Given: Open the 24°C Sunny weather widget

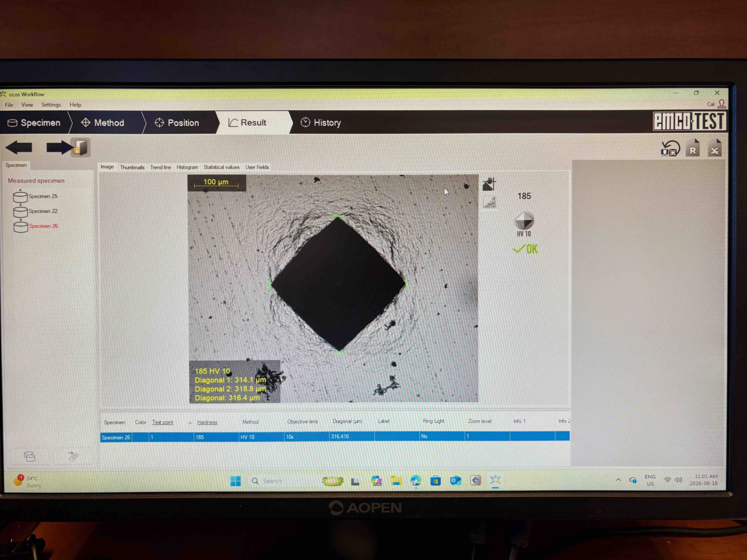Looking at the screenshot, I should pyautogui.click(x=28, y=481).
